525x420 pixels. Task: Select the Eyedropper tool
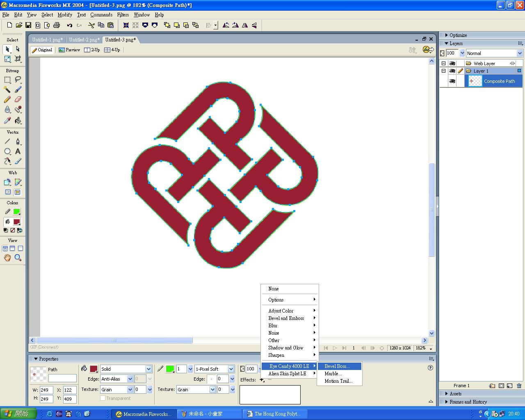pos(7,121)
